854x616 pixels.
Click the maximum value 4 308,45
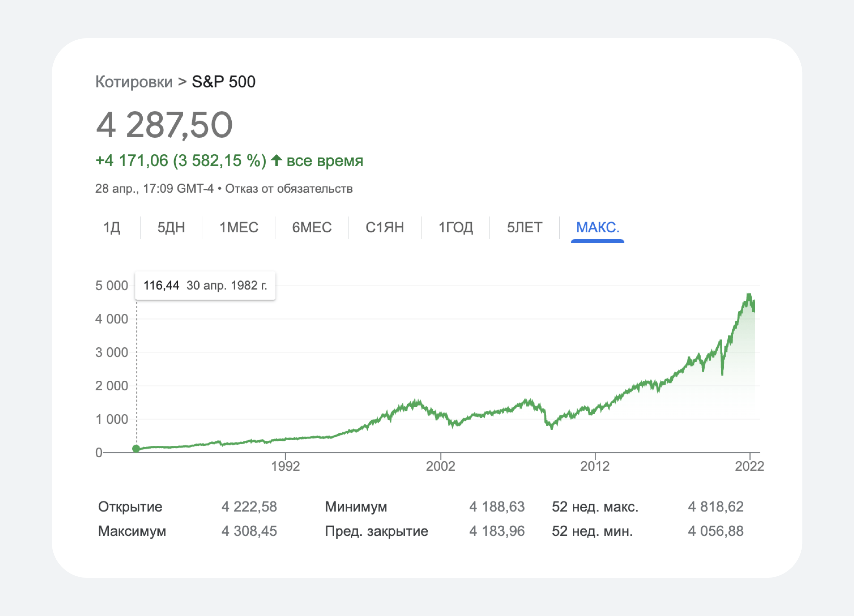[x=249, y=531]
